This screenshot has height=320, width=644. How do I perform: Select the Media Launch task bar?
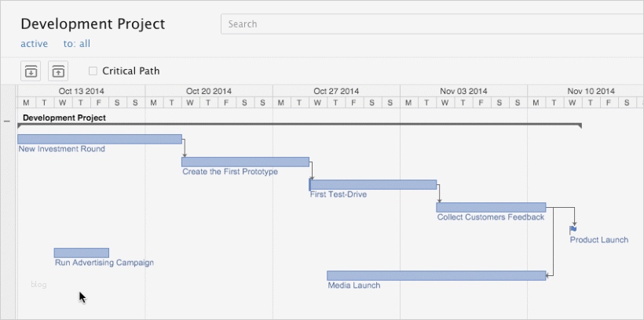point(436,275)
